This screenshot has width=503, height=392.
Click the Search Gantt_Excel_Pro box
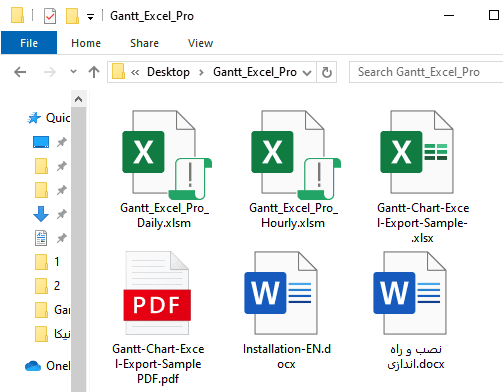pyautogui.click(x=426, y=72)
